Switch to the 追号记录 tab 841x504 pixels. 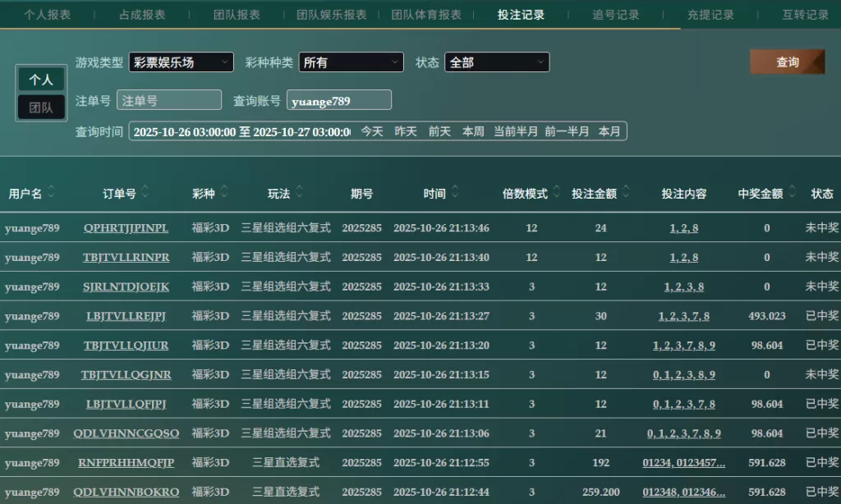click(x=615, y=15)
